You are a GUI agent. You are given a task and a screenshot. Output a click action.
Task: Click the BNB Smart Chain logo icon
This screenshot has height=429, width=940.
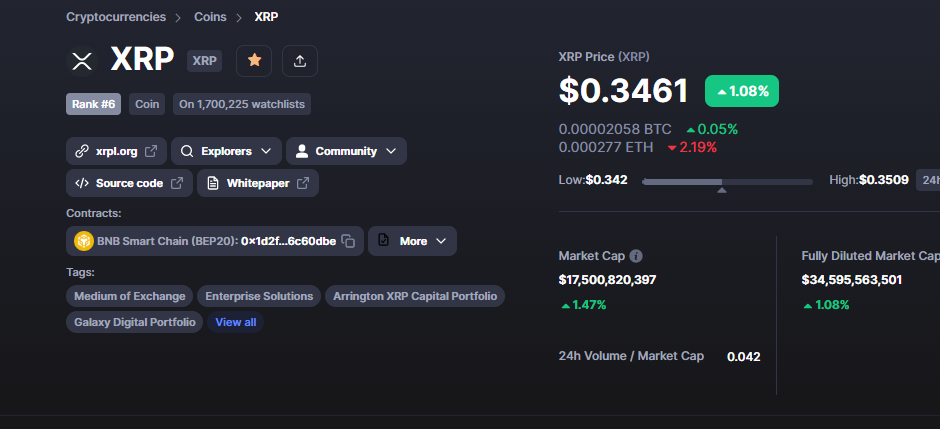[83, 241]
